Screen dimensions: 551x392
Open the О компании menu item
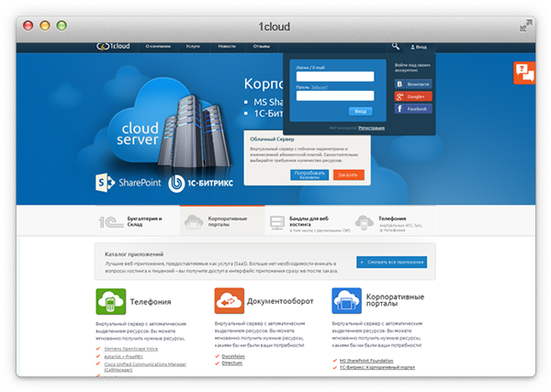[x=158, y=47]
